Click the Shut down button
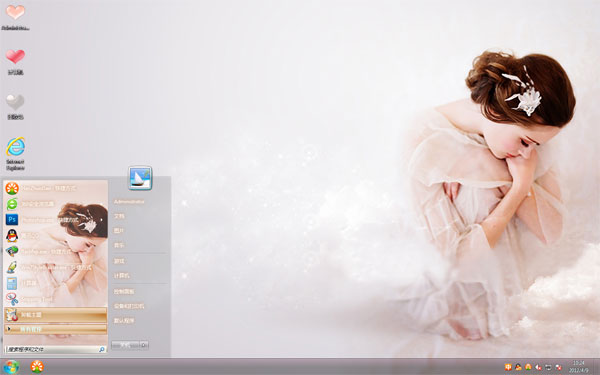 click(126, 345)
